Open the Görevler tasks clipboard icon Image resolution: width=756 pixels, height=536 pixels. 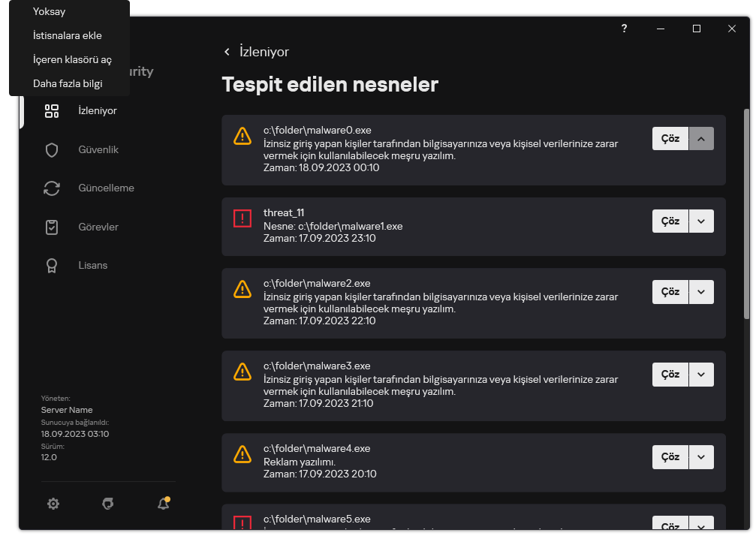52,227
